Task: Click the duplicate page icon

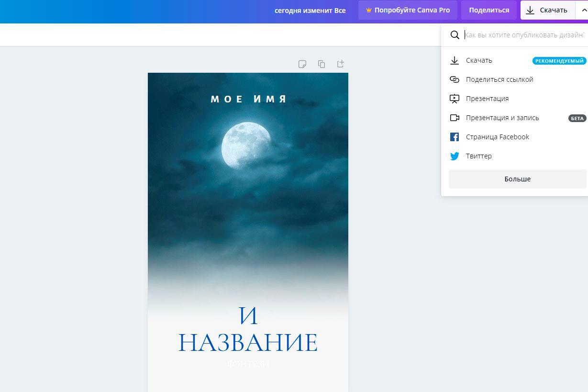Action: (x=322, y=64)
